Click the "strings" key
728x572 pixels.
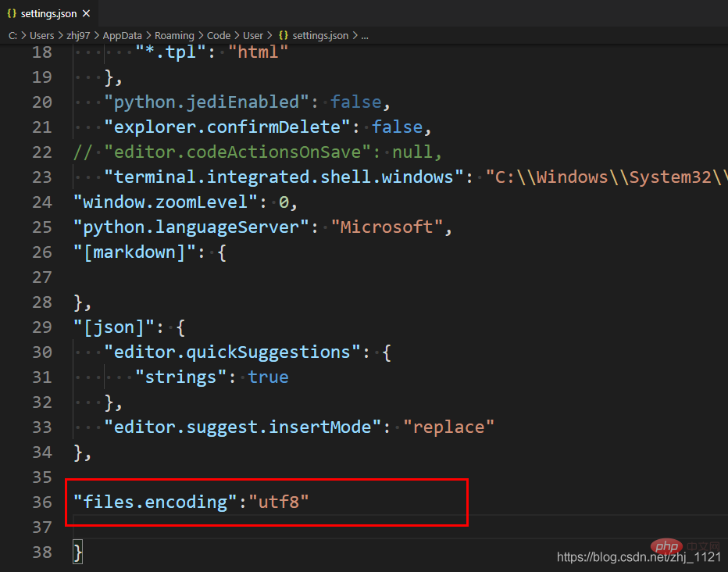pos(181,377)
